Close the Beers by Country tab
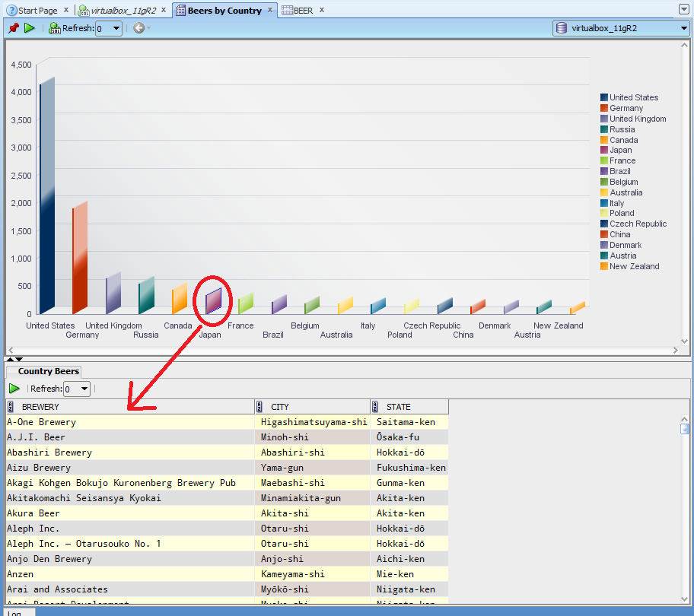This screenshot has width=694, height=616. (x=270, y=10)
